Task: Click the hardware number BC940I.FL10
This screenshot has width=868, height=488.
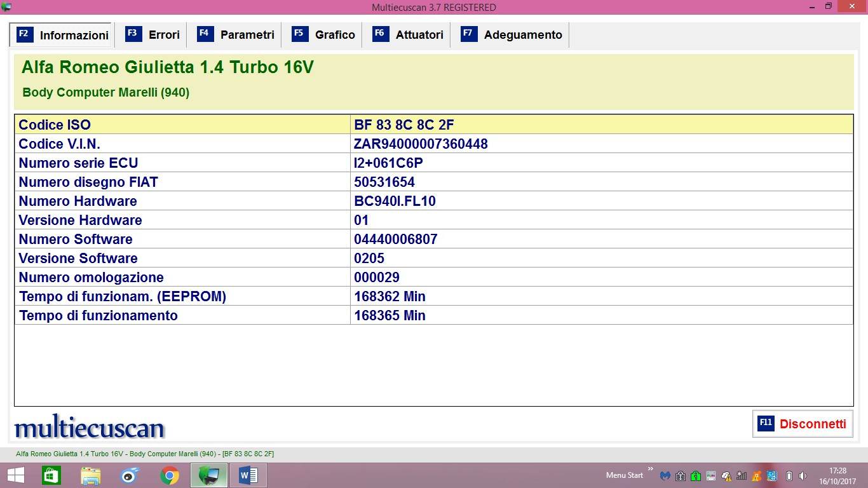Action: coord(395,201)
